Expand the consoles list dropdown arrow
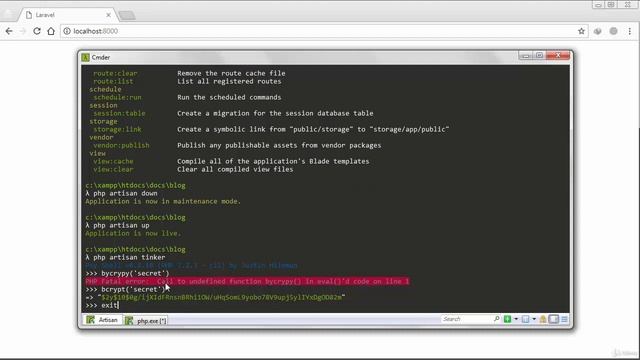The width and height of the screenshot is (640, 360). tap(534, 319)
